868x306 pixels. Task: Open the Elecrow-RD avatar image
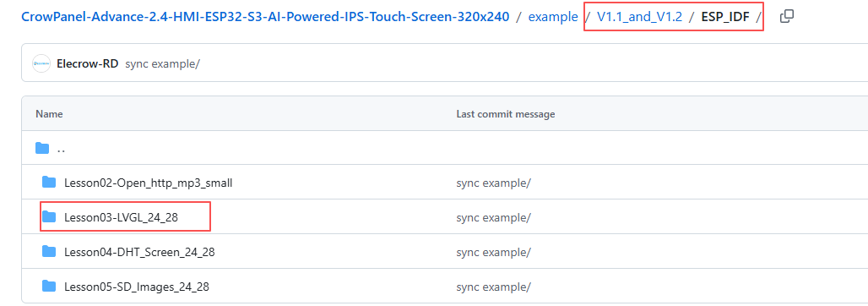41,63
